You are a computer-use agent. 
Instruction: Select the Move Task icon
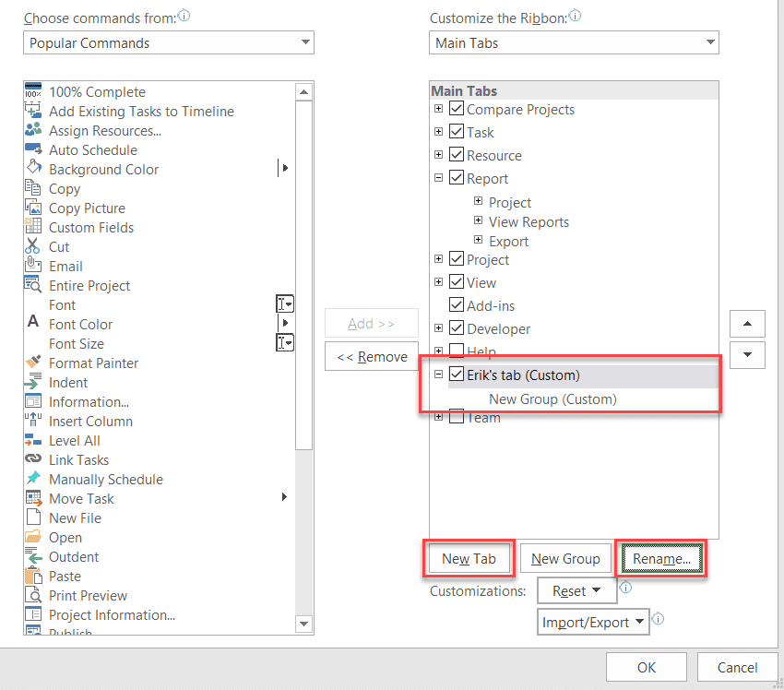tap(33, 498)
